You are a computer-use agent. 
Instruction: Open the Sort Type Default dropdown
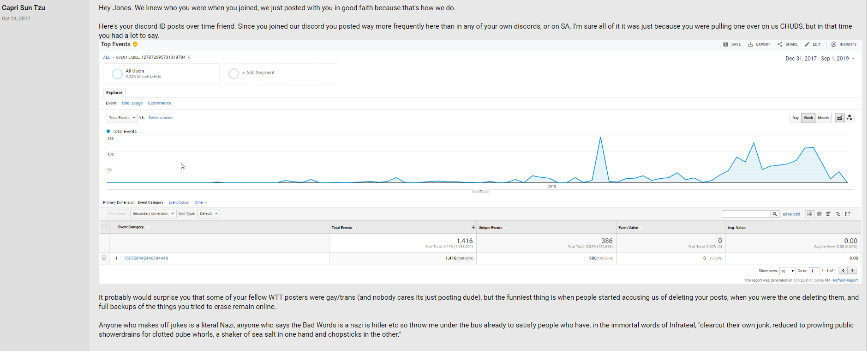click(209, 214)
